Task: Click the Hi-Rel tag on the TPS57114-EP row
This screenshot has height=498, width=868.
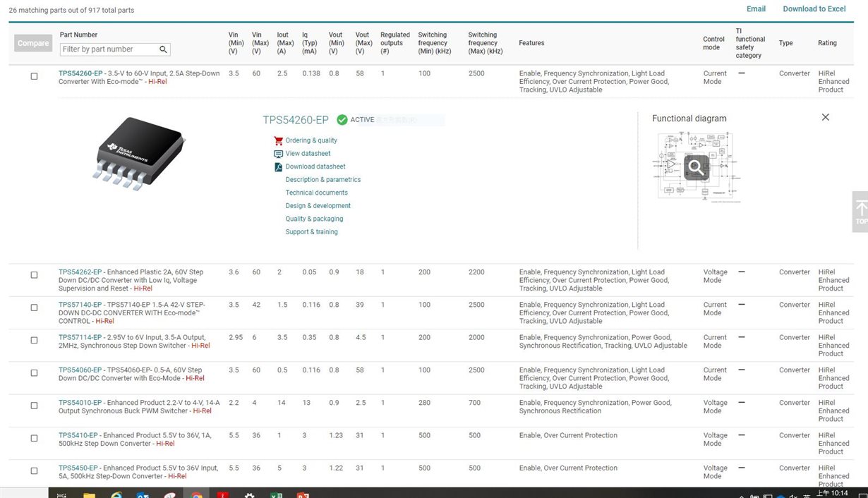Action: tap(200, 346)
